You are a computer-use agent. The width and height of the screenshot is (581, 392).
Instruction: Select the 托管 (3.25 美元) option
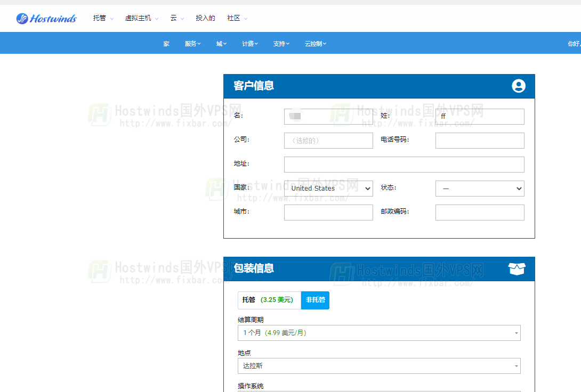269,300
